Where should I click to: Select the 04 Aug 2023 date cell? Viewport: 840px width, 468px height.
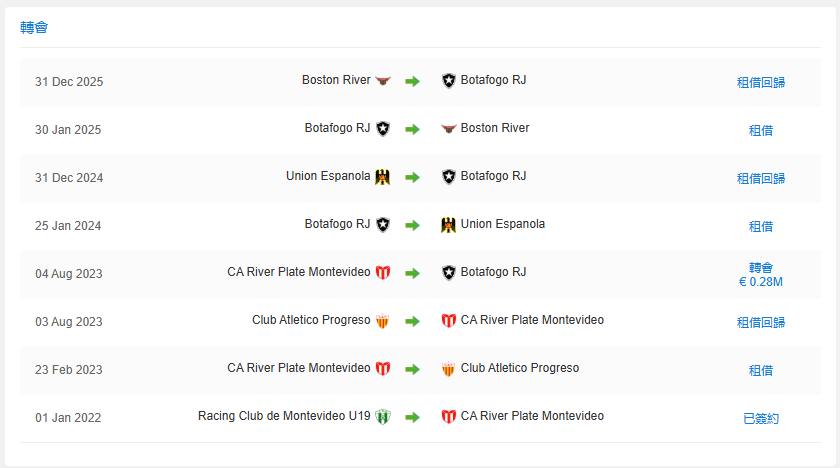(x=69, y=274)
